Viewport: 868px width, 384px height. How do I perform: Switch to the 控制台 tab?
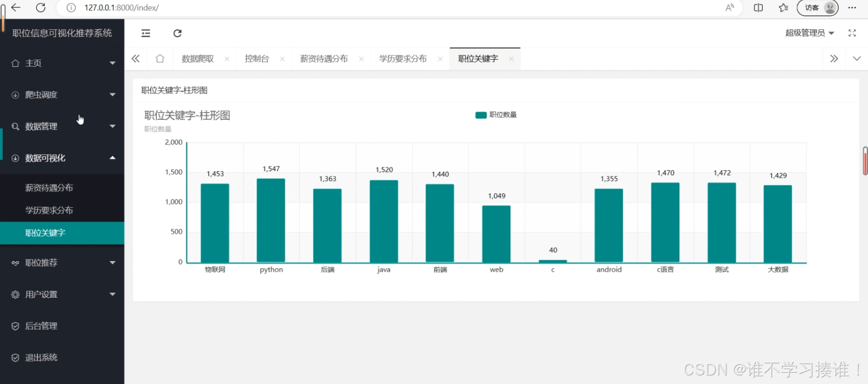(257, 59)
